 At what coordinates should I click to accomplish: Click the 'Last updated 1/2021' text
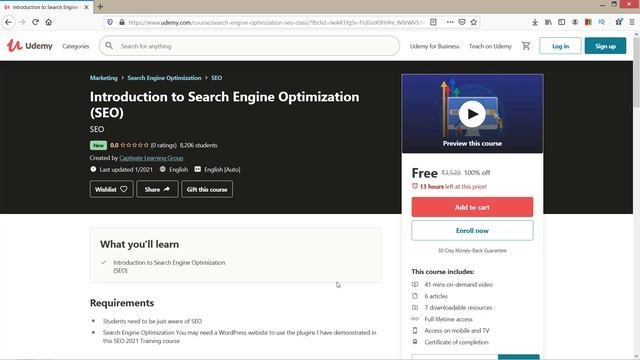click(126, 169)
